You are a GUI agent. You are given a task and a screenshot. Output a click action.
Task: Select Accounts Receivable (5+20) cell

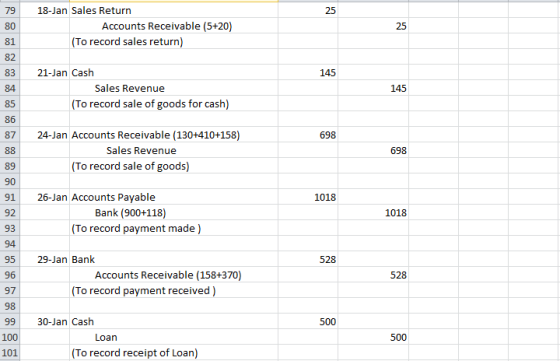point(174,26)
